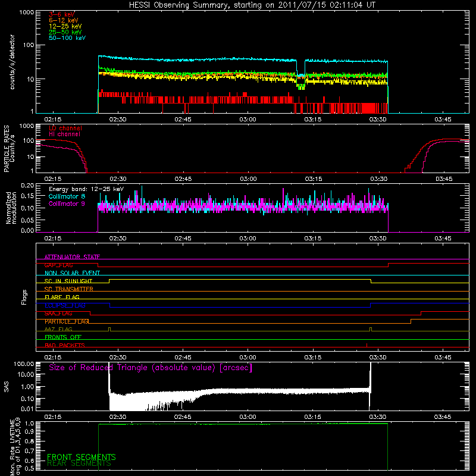Viewport: 476px width, 476px height.
Task: Click the yellow 12-25 keV legend label
Action: (x=65, y=26)
